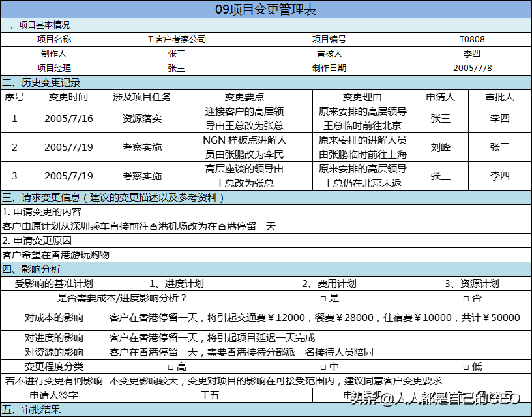The width and height of the screenshot is (532, 417).
Task: Click the 变更要点 column header
Action: pos(244,97)
